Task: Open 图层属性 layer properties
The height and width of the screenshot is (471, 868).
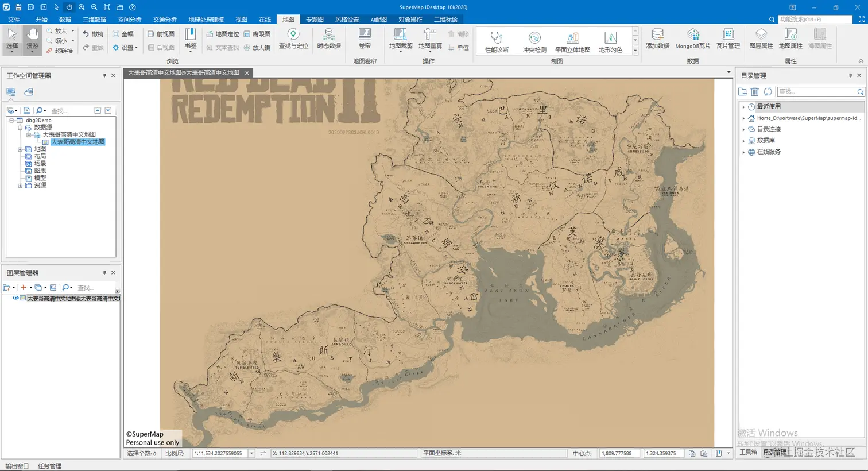Action: [761, 39]
